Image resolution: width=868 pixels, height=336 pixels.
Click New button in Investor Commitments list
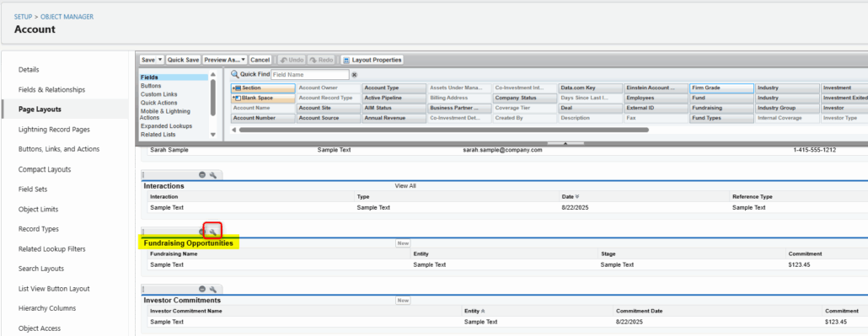[x=403, y=300]
